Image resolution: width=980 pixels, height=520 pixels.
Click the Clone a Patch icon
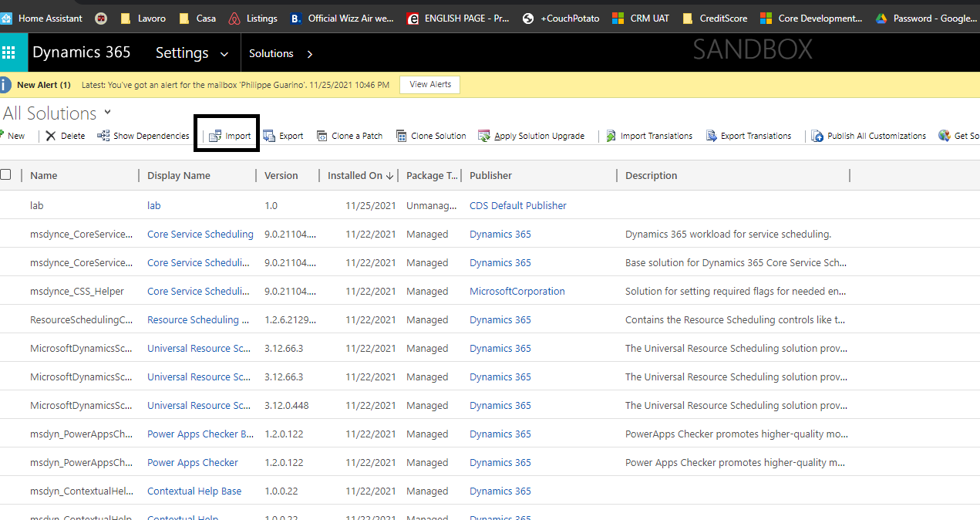click(x=322, y=136)
